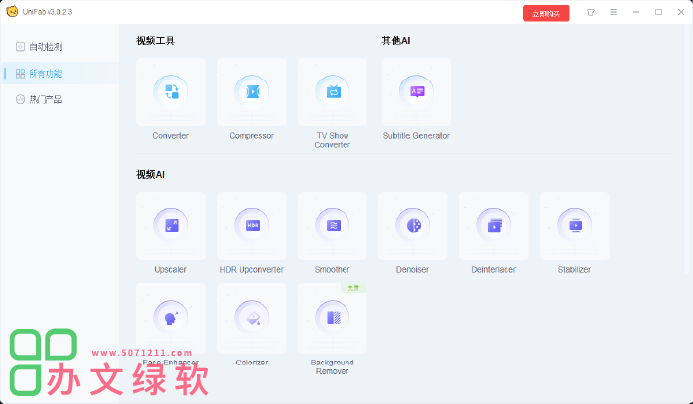Select 所有功能 in the sidebar
Image resolution: width=693 pixels, height=404 pixels.
(45, 73)
